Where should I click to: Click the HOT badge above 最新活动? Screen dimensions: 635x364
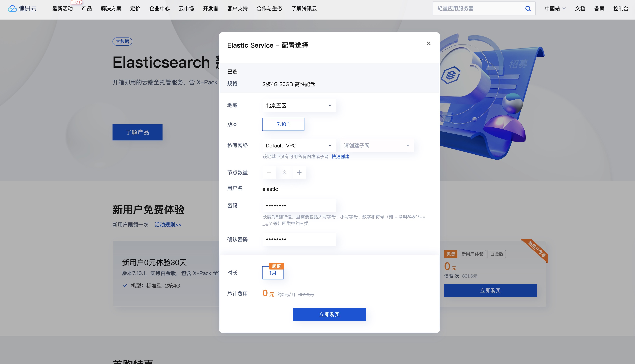76,2
